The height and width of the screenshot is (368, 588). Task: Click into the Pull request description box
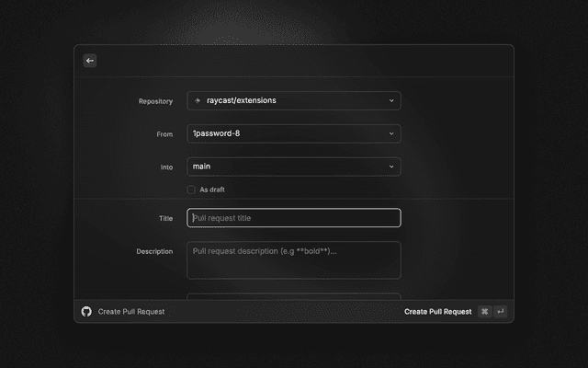tap(293, 260)
